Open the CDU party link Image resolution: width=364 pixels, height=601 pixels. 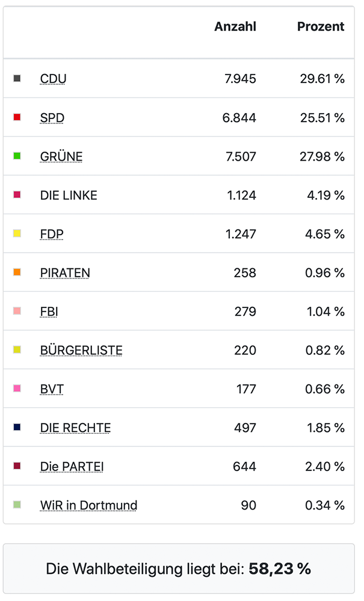click(54, 79)
